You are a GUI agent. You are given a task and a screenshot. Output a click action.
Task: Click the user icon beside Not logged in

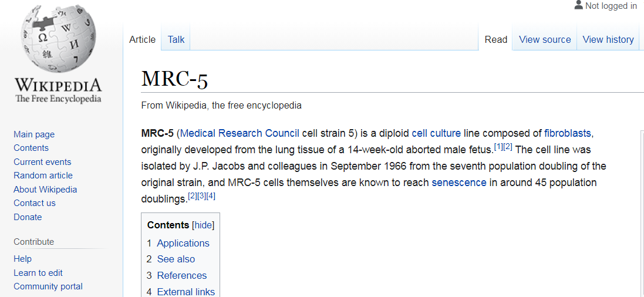(578, 5)
